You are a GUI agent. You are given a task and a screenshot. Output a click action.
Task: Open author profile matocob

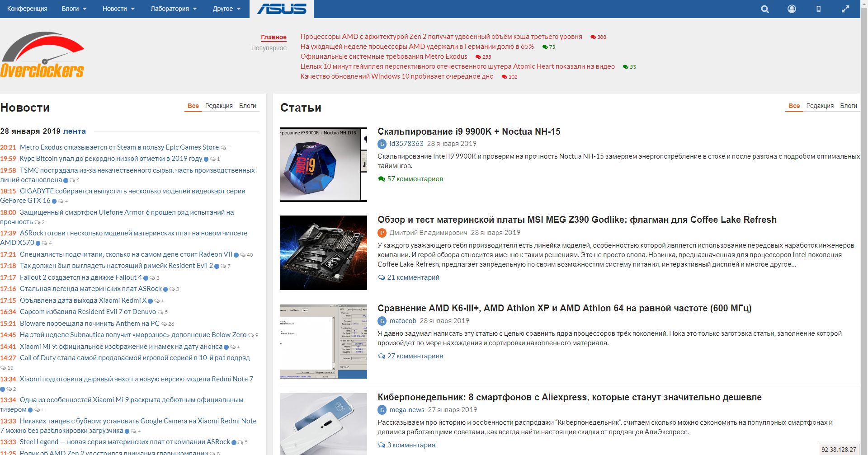click(x=403, y=321)
